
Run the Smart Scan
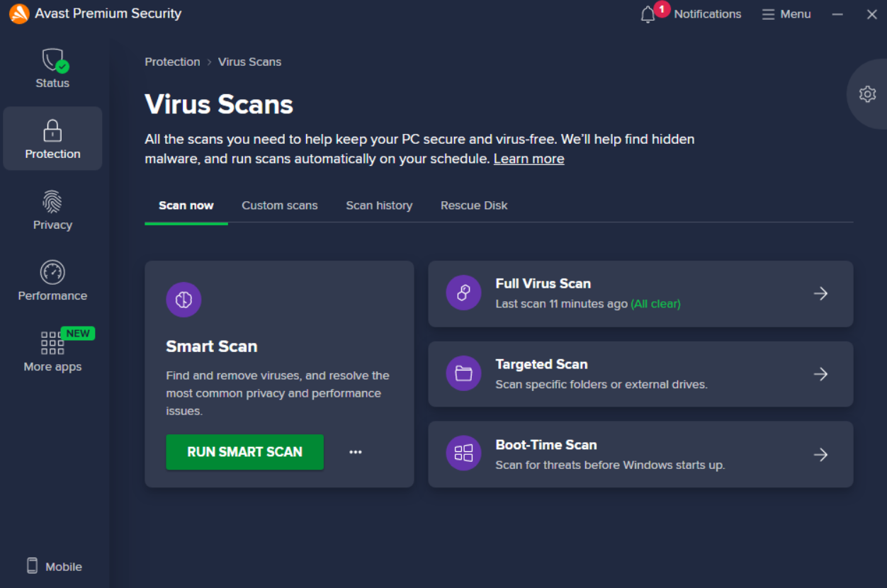pyautogui.click(x=244, y=452)
